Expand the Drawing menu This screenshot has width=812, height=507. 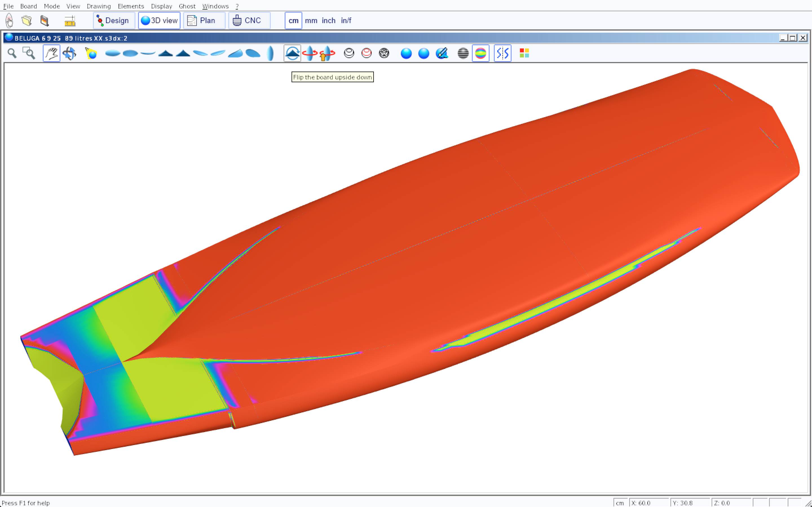tap(98, 6)
